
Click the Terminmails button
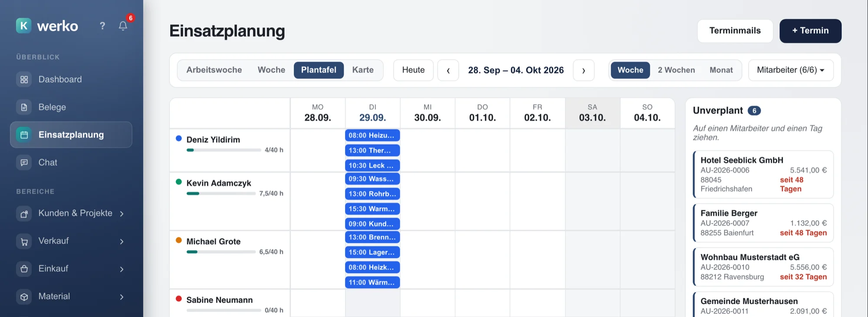[x=735, y=31]
